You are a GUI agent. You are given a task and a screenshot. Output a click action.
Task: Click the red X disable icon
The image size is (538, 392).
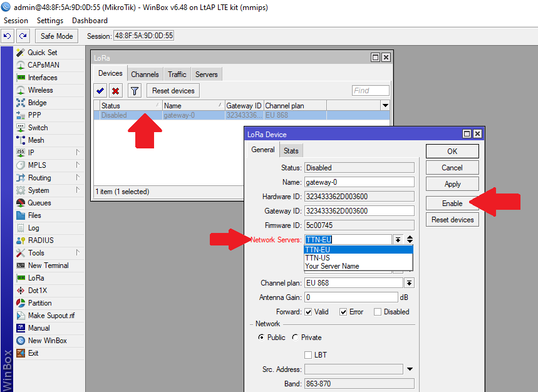pos(116,91)
